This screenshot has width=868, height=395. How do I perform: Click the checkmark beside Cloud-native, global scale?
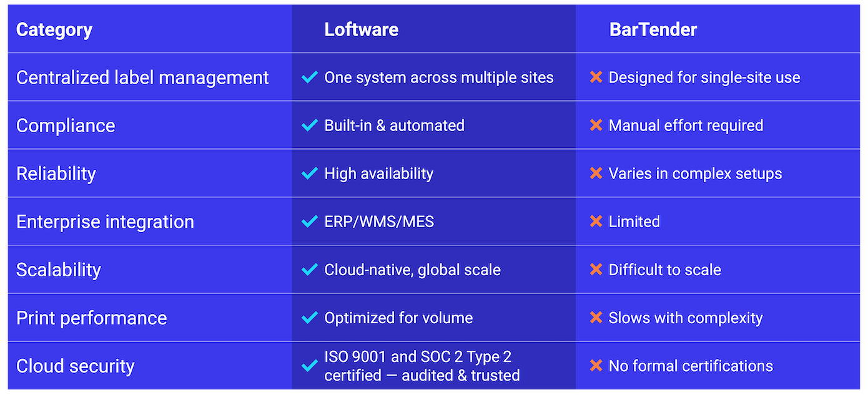pyautogui.click(x=309, y=270)
